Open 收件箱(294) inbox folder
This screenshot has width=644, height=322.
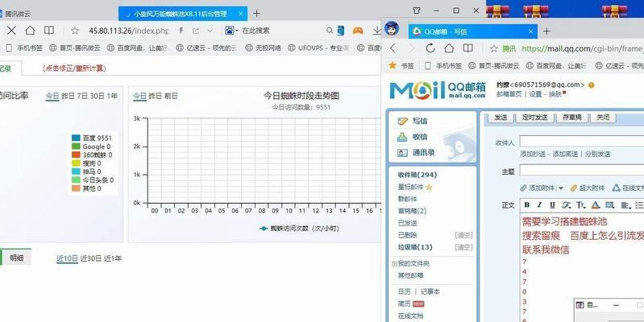tap(418, 175)
